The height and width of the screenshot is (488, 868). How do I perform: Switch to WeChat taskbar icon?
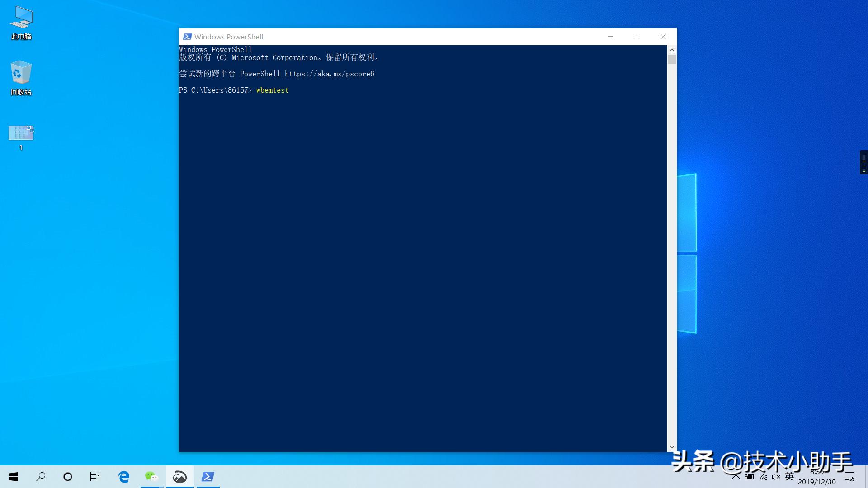coord(151,477)
